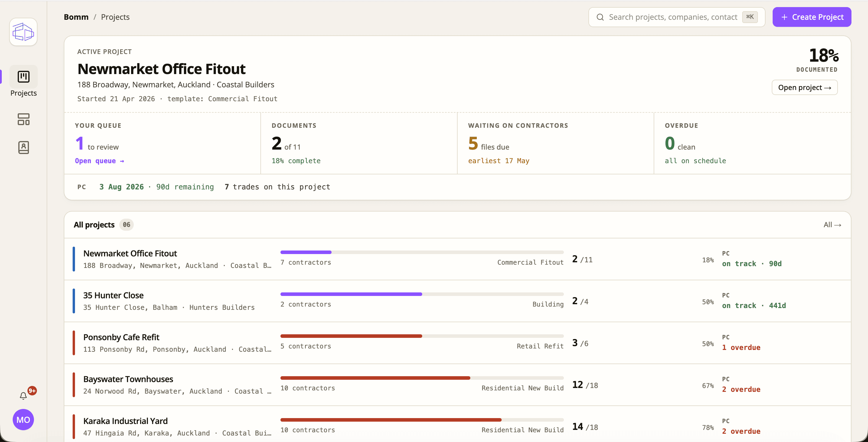Open the Projects sidebar icon
Screen dimensions: 868x442
click(x=23, y=76)
